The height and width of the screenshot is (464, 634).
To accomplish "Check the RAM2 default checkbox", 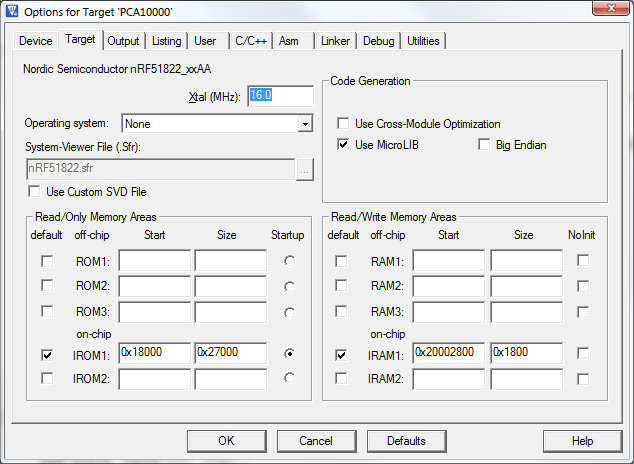I will click(x=341, y=286).
